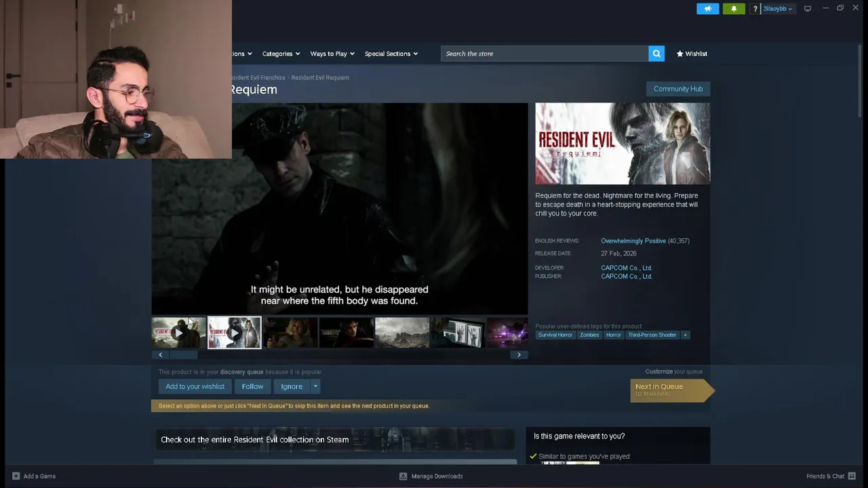
Task: Select the Zombies tag
Action: coord(589,335)
